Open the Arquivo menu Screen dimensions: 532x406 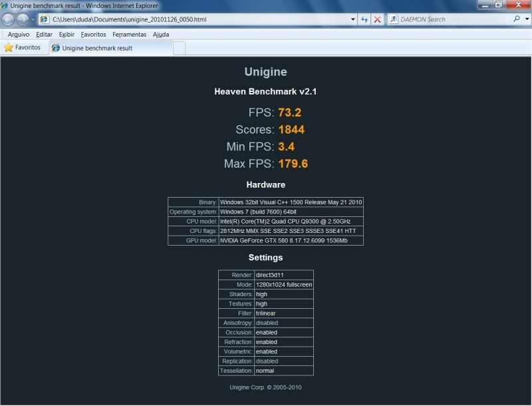point(19,34)
